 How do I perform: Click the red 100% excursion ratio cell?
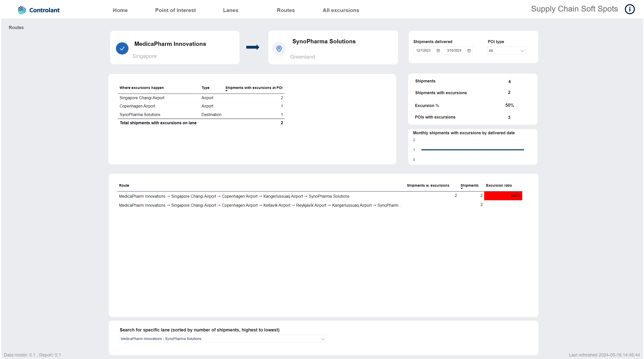(503, 196)
